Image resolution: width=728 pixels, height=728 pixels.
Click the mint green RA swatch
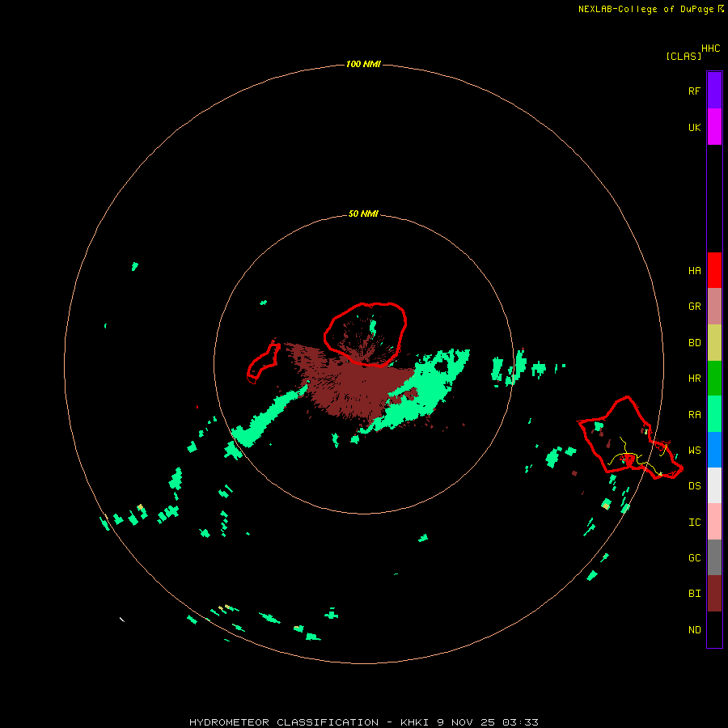tap(714, 414)
